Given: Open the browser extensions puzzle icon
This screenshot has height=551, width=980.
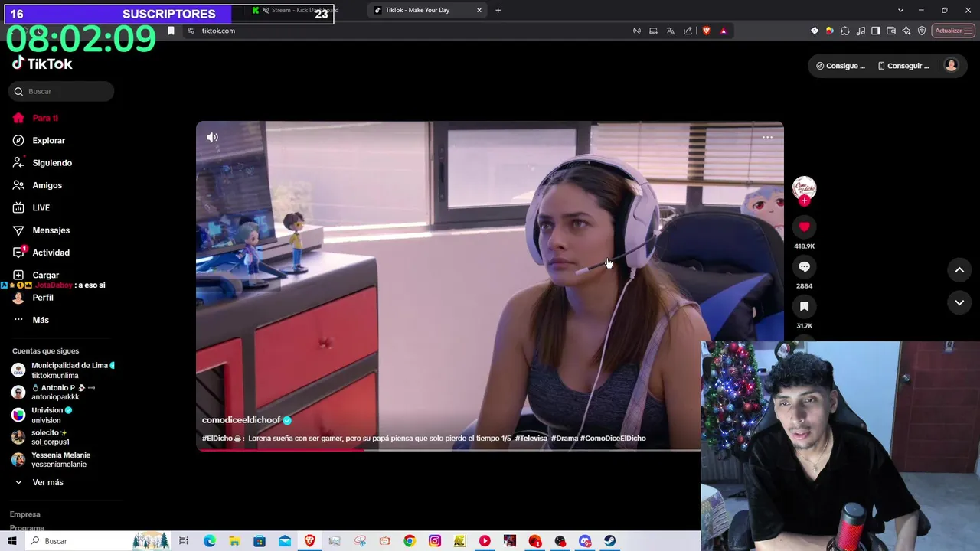Looking at the screenshot, I should (x=845, y=31).
